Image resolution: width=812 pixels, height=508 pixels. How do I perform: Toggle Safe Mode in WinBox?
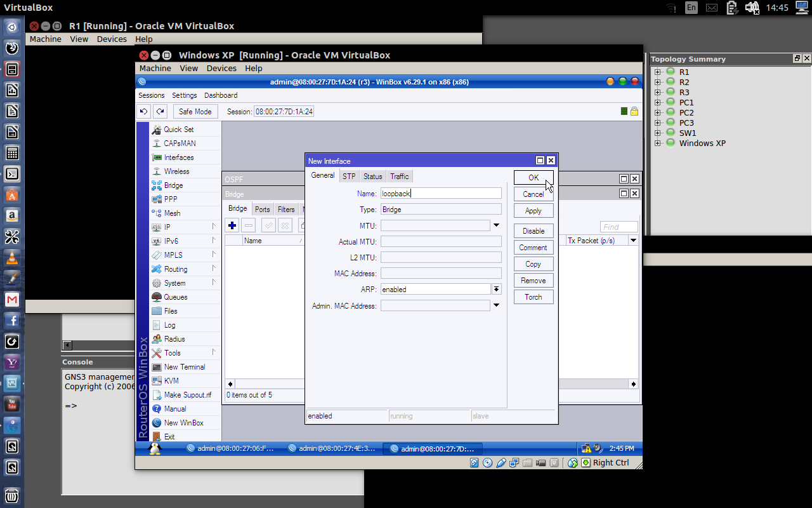click(195, 111)
